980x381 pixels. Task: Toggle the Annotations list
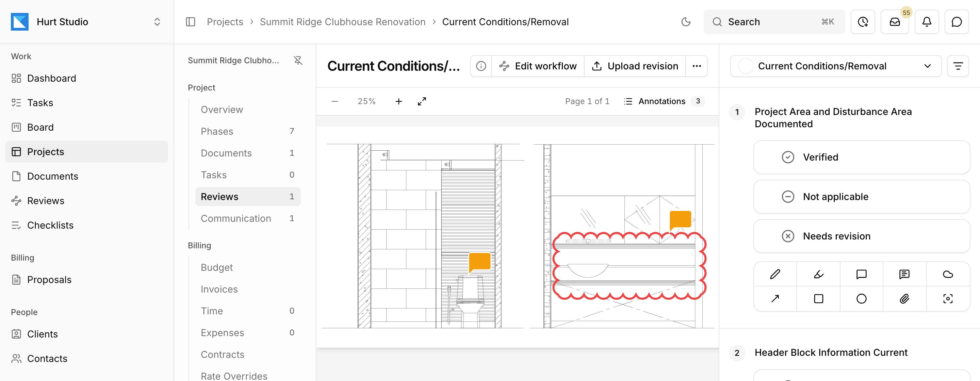pyautogui.click(x=664, y=101)
